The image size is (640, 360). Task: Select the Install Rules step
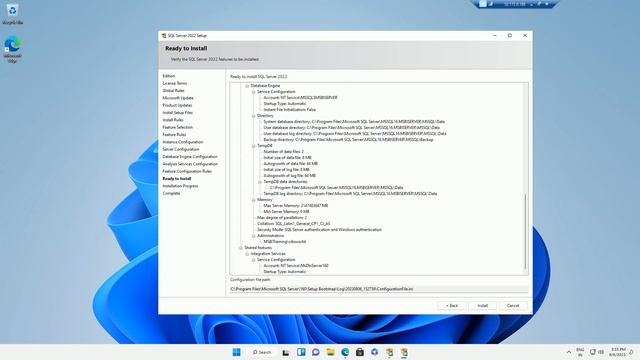[173, 120]
